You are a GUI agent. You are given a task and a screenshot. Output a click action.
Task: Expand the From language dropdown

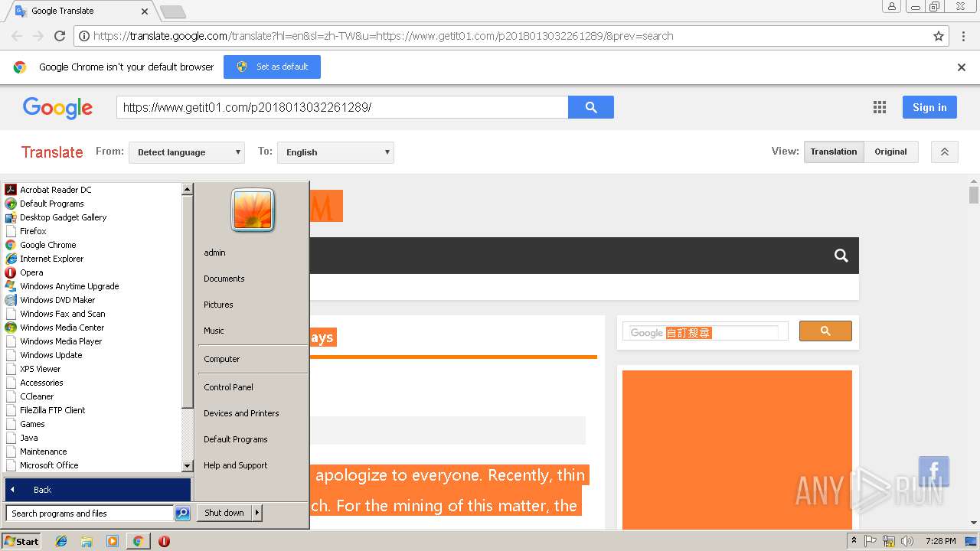pyautogui.click(x=187, y=152)
